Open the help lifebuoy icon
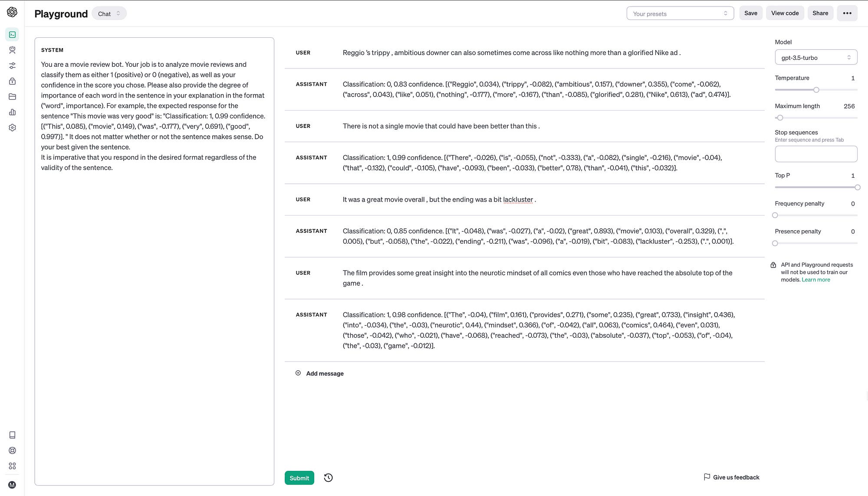The image size is (868, 496). (x=12, y=450)
